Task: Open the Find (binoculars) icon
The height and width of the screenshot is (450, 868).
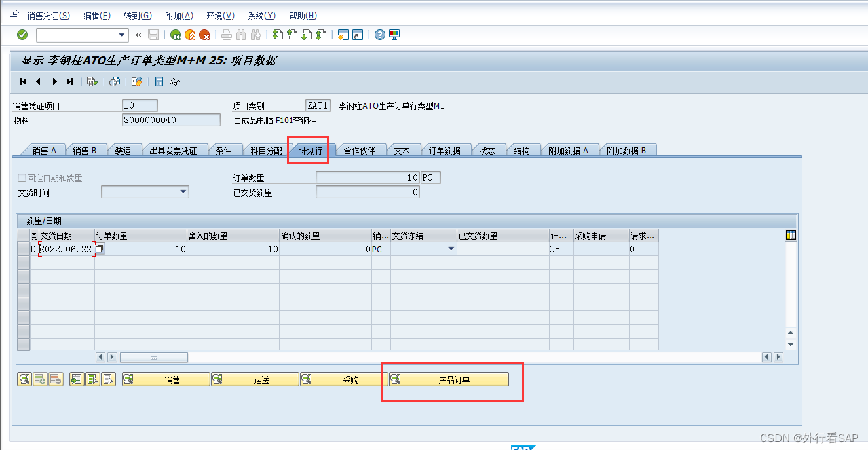Action: click(242, 34)
